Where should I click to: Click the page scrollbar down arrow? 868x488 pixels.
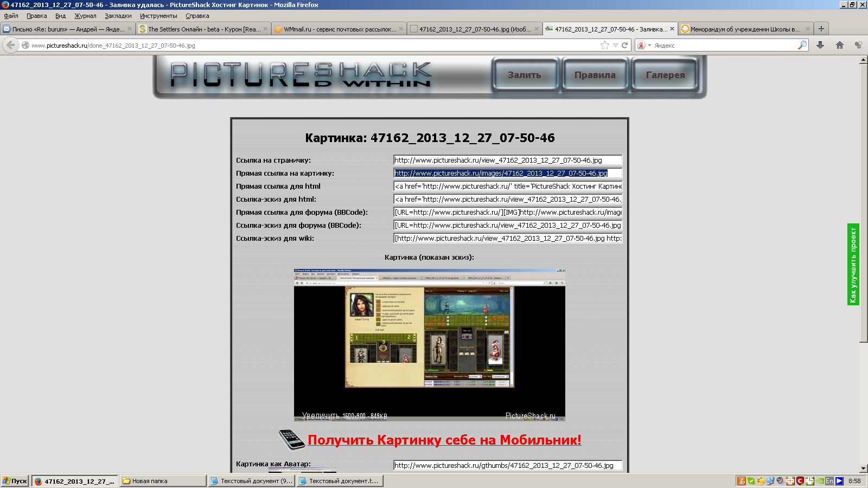pyautogui.click(x=863, y=468)
